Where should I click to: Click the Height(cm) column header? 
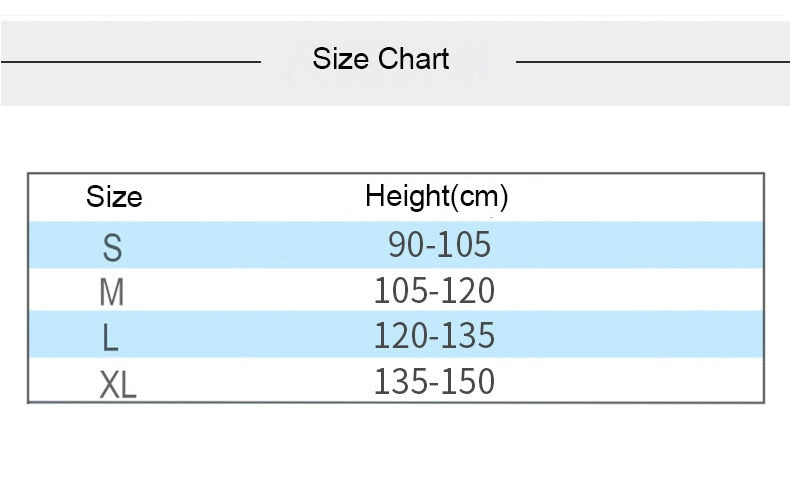coord(437,197)
